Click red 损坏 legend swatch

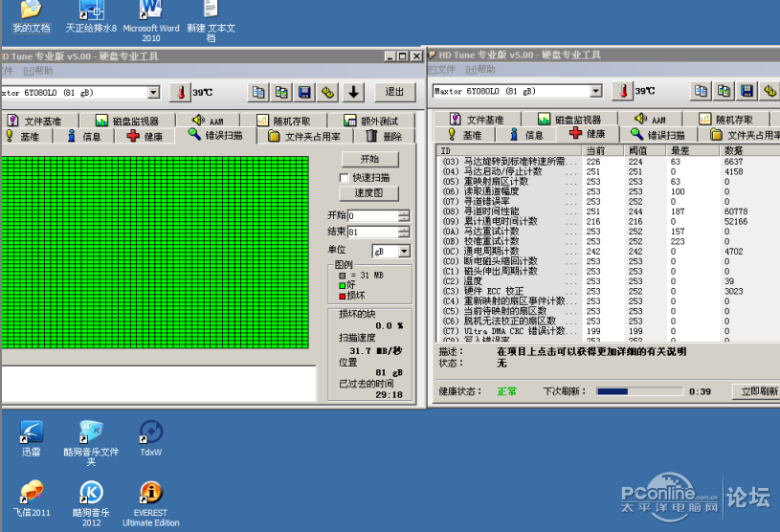tap(343, 297)
